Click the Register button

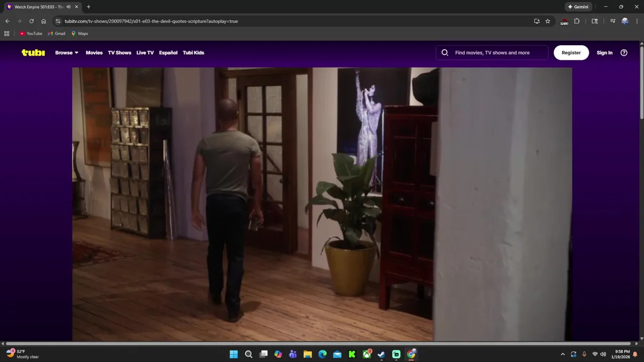(x=571, y=52)
